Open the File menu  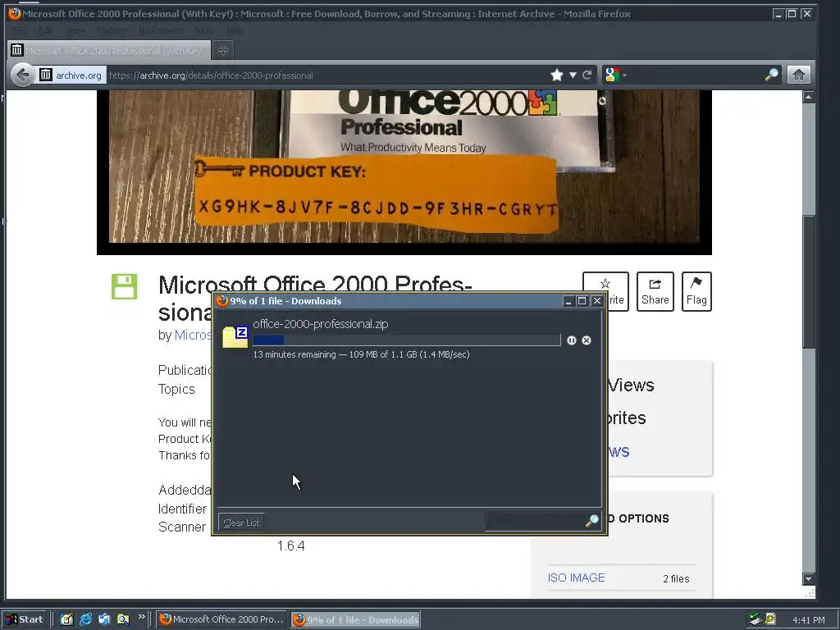(19, 30)
